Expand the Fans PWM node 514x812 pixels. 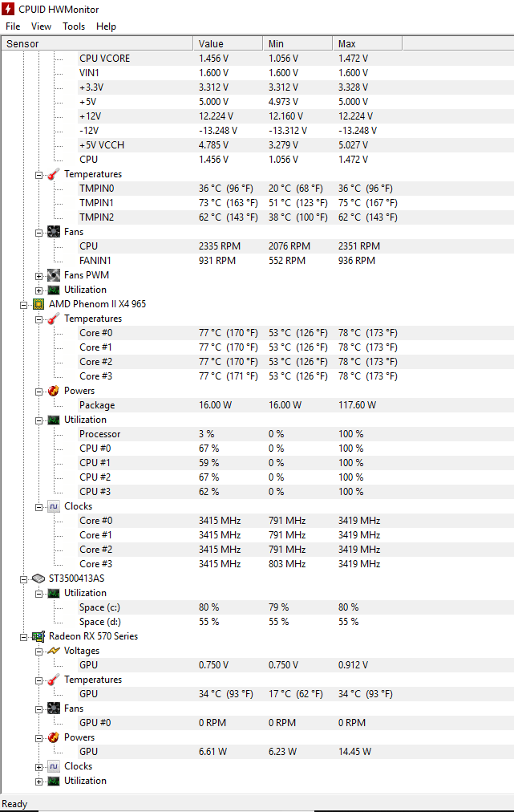point(38,275)
